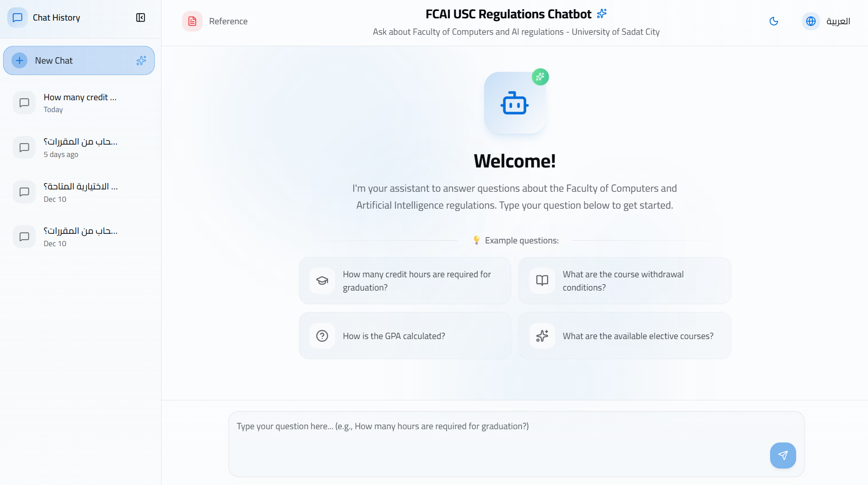Send the message using the paper plane icon
This screenshot has height=485, width=868.
tap(783, 455)
